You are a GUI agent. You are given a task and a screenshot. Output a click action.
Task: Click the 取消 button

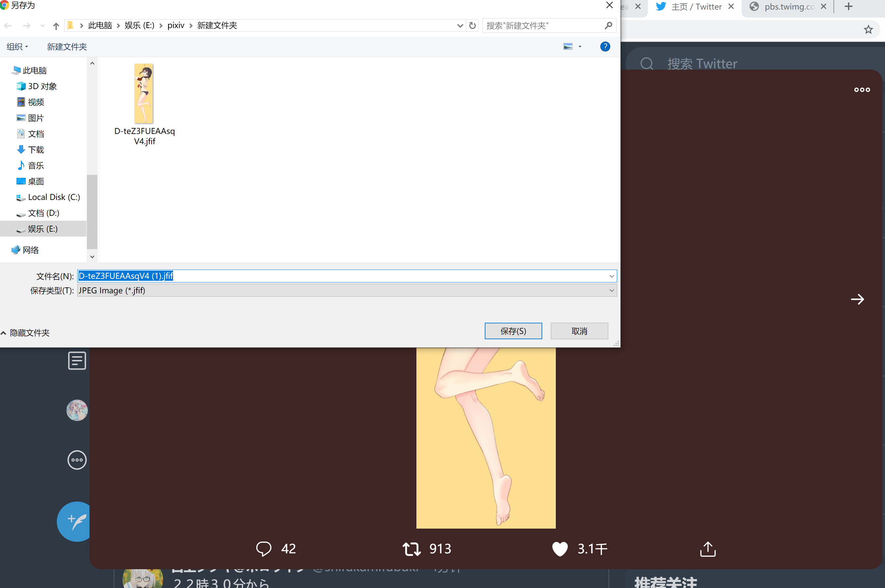tap(579, 331)
